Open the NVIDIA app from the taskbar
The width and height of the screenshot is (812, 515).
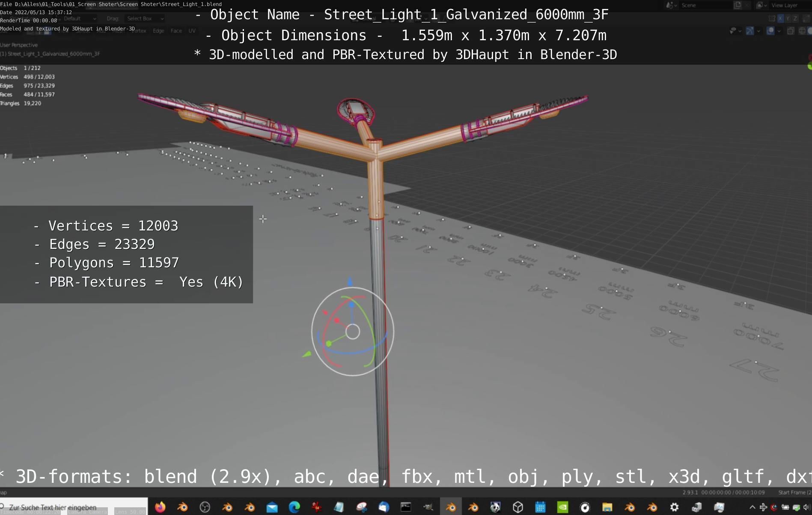(562, 507)
